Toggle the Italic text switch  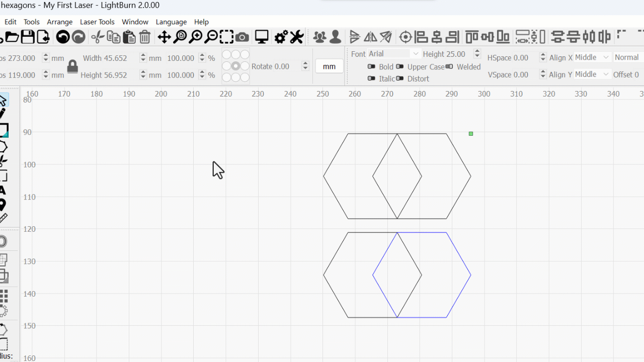click(x=371, y=78)
